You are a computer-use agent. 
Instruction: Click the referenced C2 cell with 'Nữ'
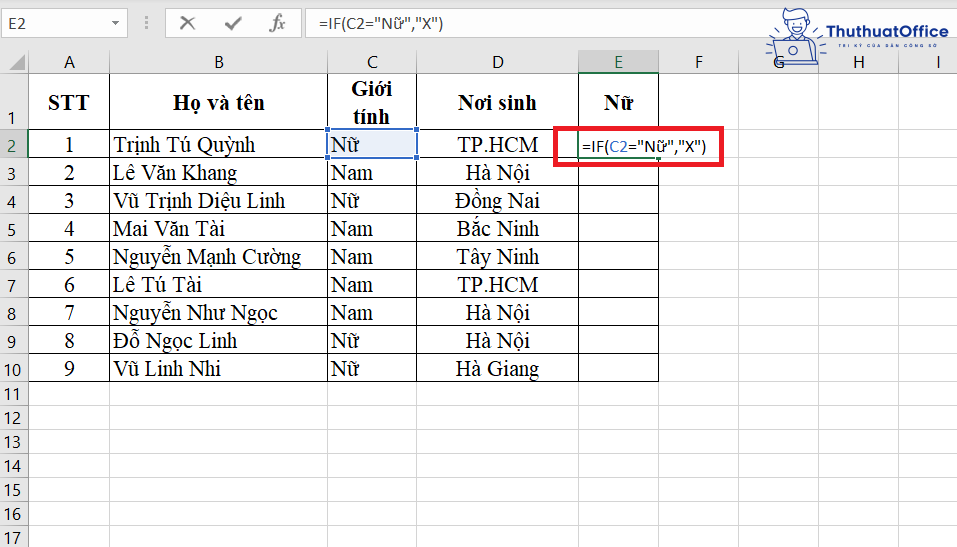click(x=372, y=144)
